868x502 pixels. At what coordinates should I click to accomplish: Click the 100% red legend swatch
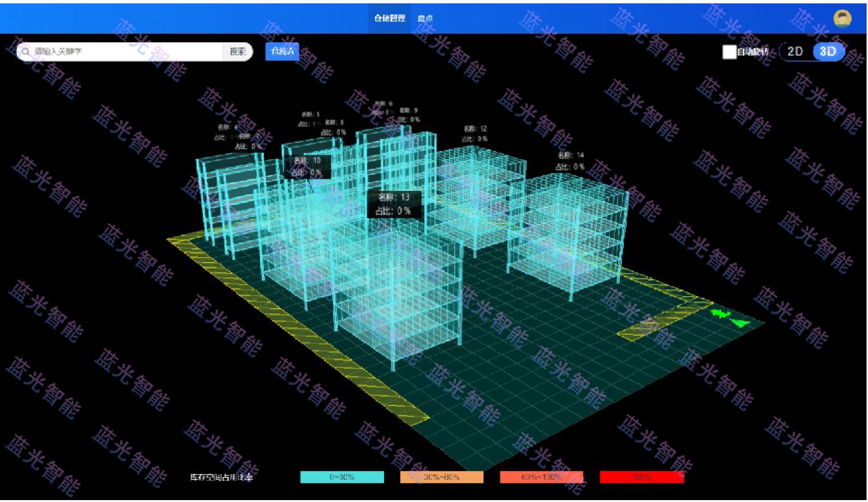642,477
